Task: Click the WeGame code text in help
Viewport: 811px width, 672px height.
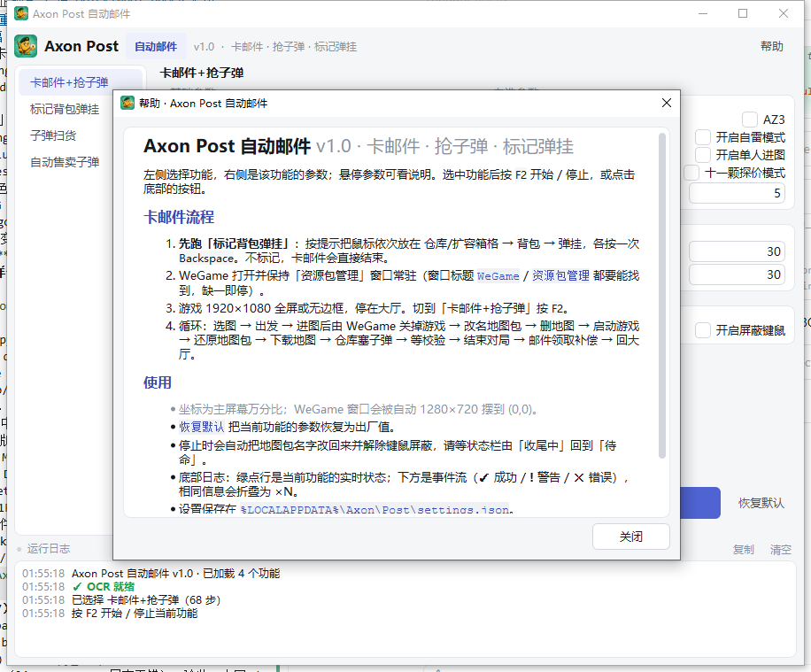Action: coord(498,275)
